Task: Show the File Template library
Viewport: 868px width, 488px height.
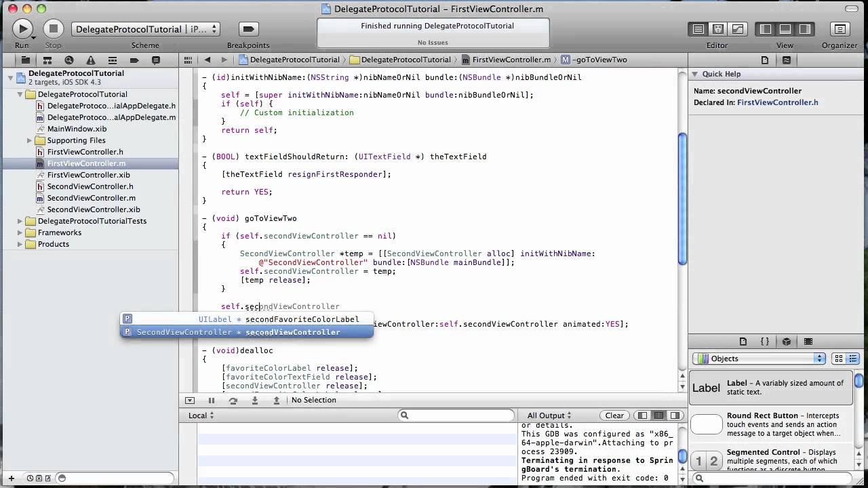Action: 743,342
